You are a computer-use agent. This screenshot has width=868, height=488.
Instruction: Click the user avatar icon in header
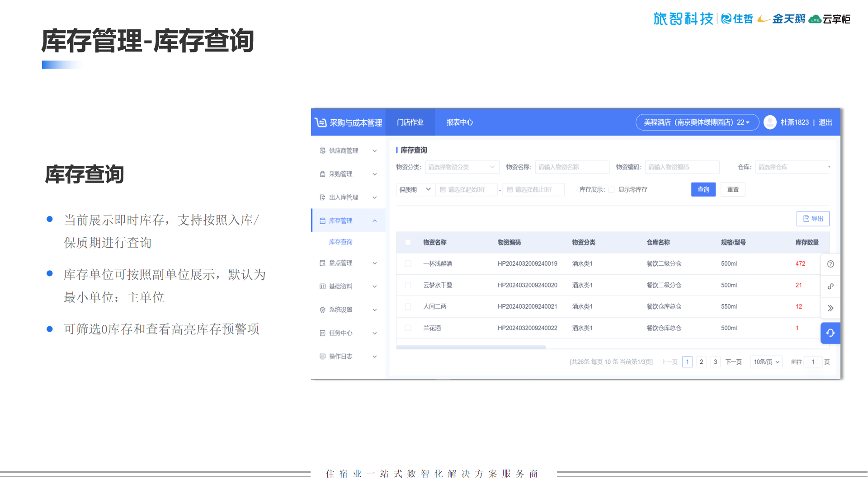770,122
